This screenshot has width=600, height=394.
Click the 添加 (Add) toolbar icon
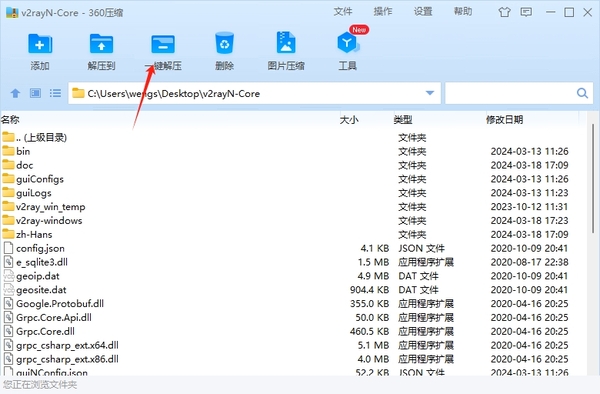click(40, 44)
